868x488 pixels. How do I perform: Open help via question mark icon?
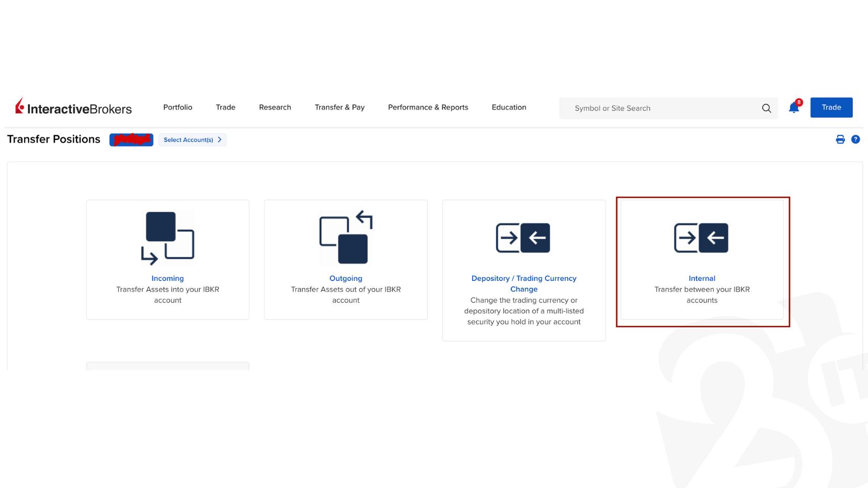pos(856,139)
